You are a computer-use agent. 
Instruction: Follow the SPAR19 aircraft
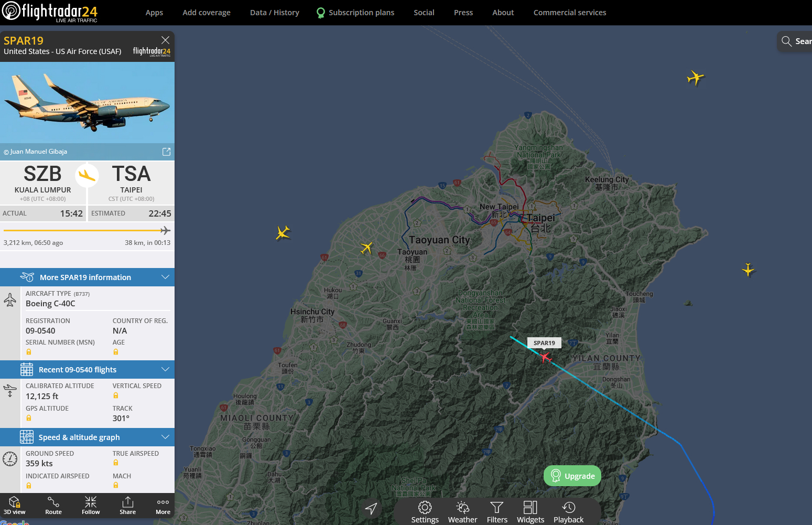coord(91,506)
